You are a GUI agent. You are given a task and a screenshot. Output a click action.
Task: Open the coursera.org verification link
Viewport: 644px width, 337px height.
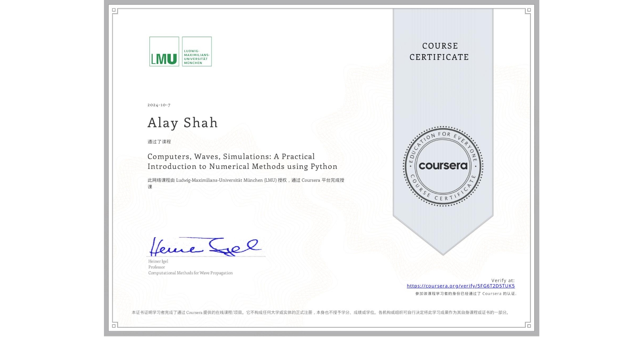tap(461, 286)
